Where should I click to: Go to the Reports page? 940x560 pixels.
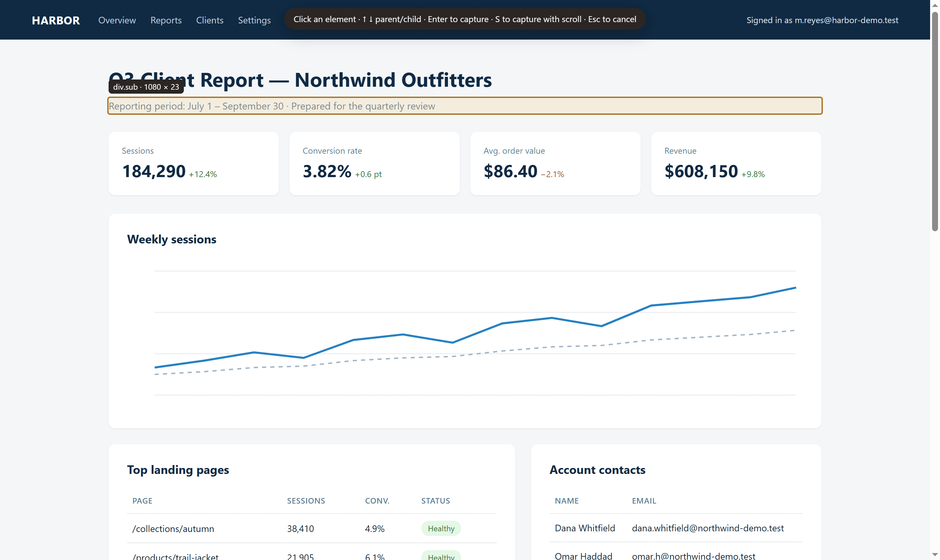pyautogui.click(x=166, y=20)
